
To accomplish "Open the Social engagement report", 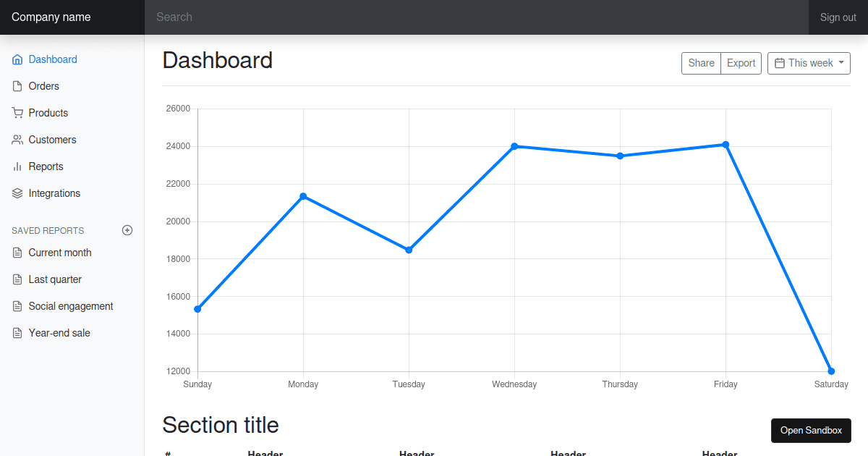I will (x=71, y=306).
